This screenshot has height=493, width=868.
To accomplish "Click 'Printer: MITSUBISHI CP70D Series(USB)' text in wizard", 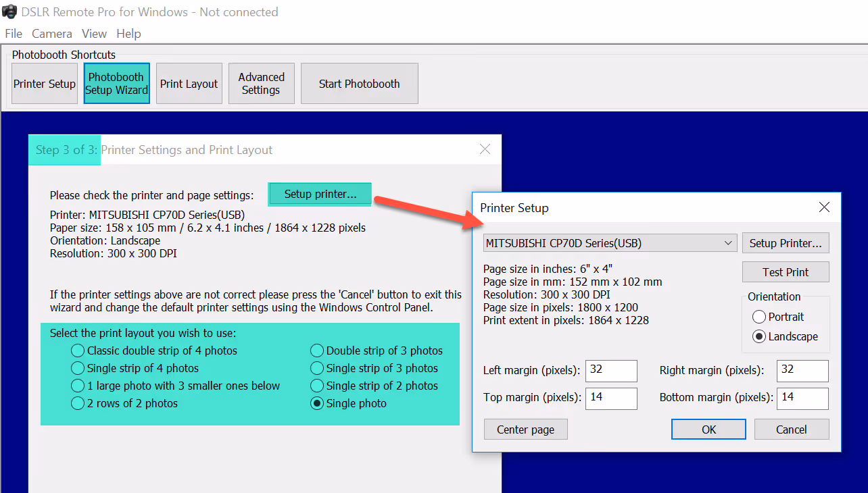I will coord(147,215).
